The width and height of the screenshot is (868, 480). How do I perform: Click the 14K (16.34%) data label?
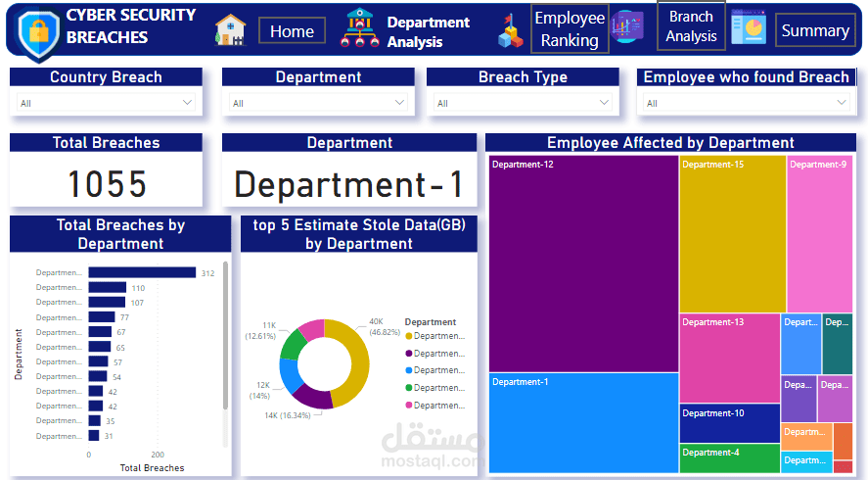point(288,415)
